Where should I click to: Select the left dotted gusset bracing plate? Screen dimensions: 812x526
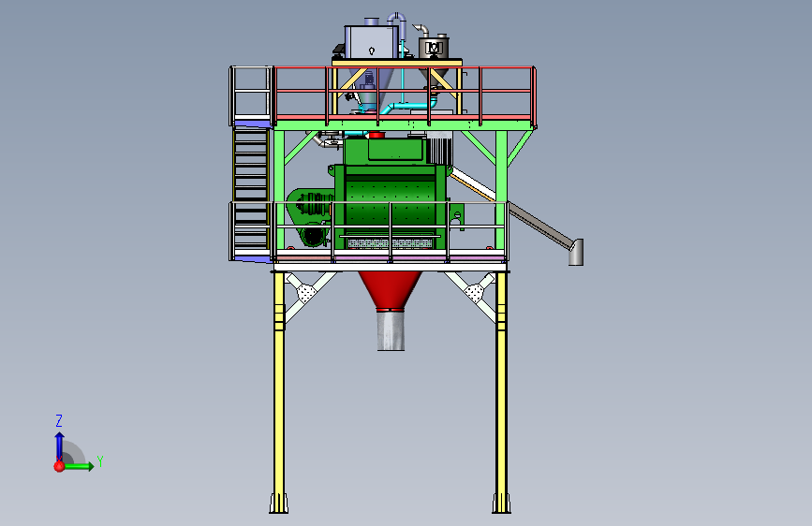[306, 293]
